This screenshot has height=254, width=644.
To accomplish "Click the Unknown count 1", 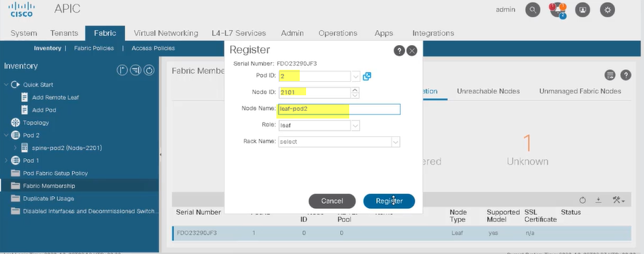I will coord(527,143).
